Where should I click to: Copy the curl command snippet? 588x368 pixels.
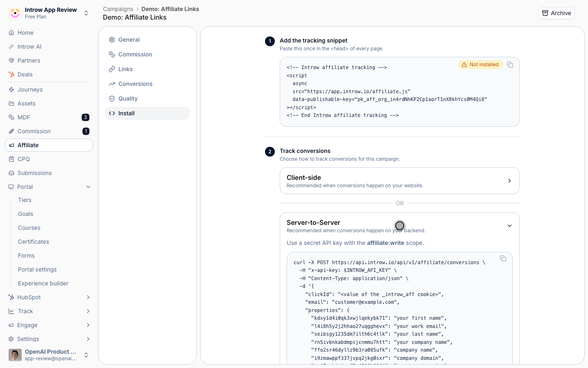click(x=503, y=258)
